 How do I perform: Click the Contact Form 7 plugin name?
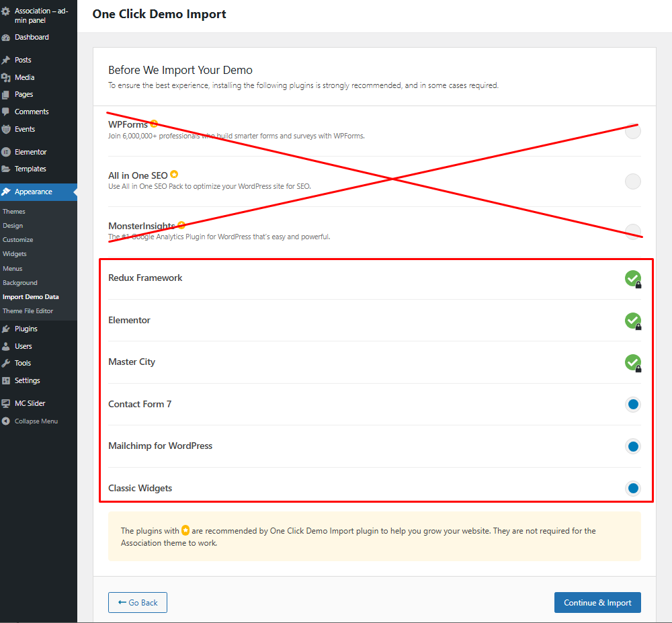(x=140, y=404)
